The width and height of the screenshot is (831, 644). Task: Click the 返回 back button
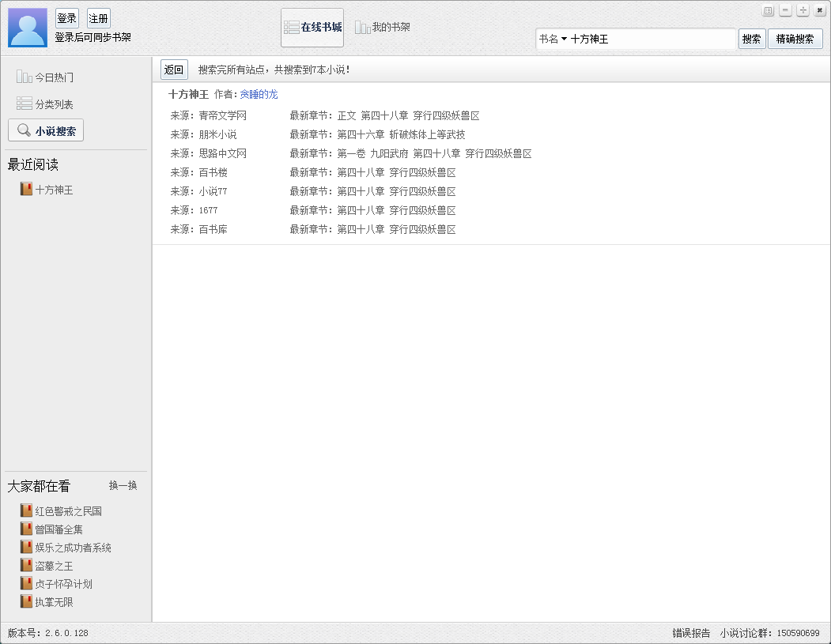[174, 70]
